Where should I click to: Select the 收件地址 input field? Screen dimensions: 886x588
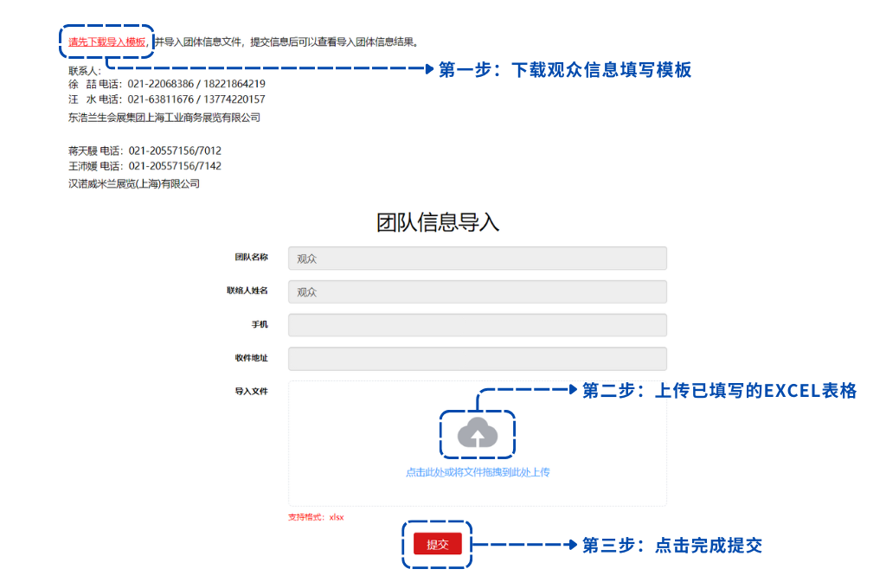pos(477,359)
